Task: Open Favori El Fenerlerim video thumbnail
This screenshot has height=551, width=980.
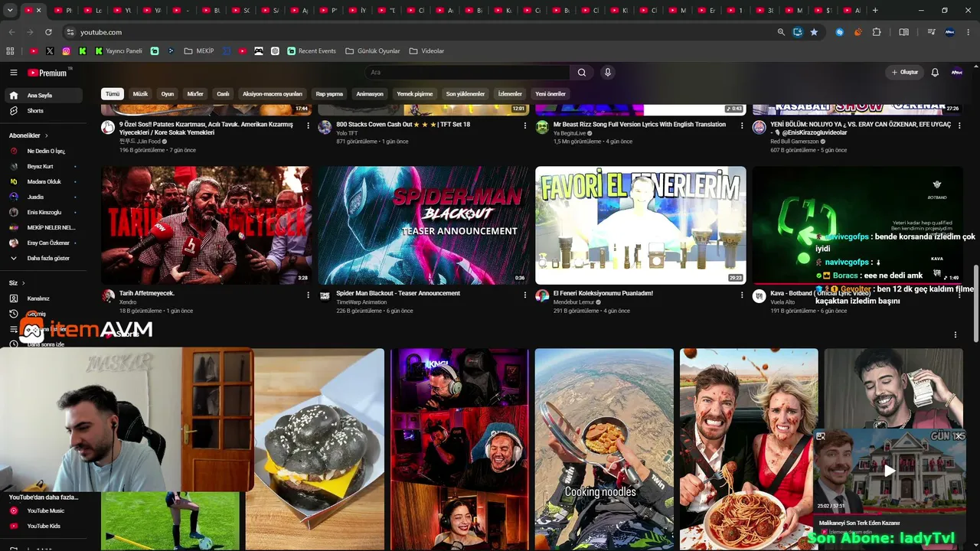Action: [x=640, y=226]
